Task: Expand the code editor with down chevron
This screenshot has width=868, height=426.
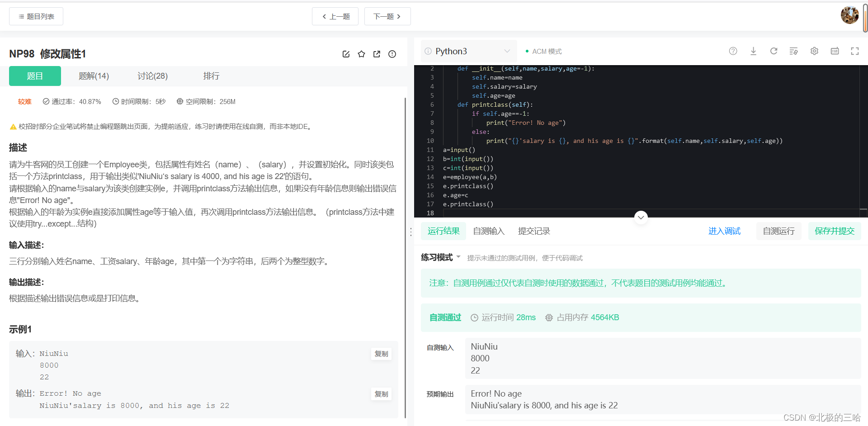Action: pos(641,218)
